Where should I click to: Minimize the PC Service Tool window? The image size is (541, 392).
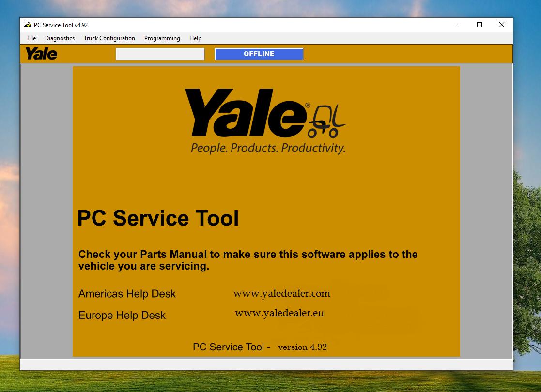click(x=458, y=25)
